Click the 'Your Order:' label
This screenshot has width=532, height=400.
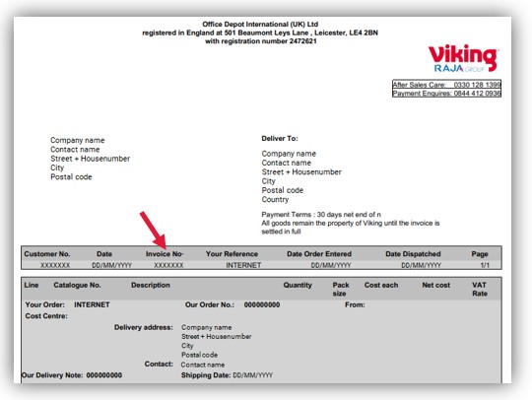pyautogui.click(x=44, y=304)
